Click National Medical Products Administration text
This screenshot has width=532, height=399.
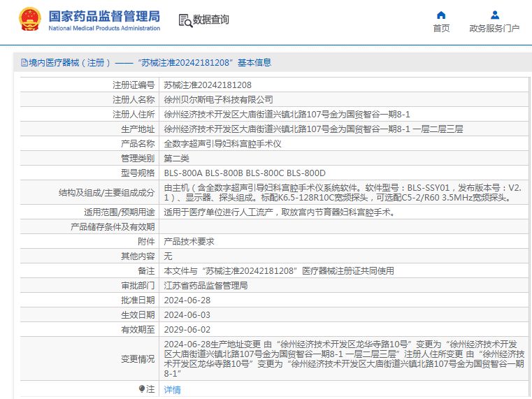coord(104,29)
